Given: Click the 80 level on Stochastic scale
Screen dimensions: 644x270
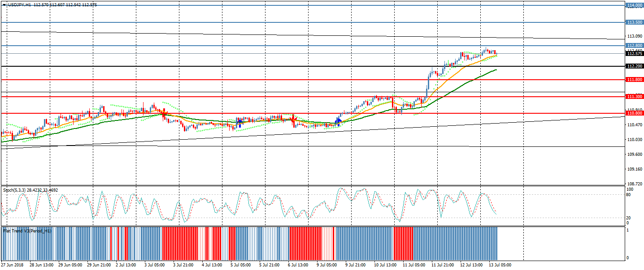Looking at the screenshot, I should pos(629,195).
